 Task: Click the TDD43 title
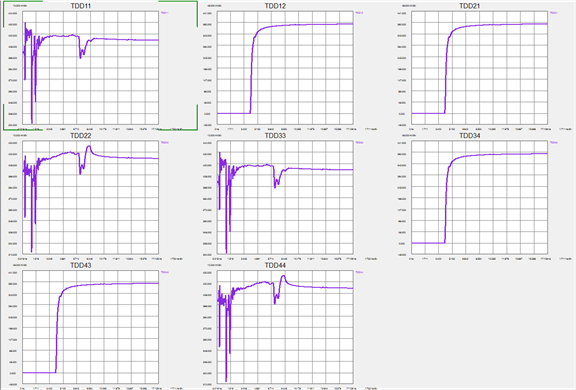80,265
